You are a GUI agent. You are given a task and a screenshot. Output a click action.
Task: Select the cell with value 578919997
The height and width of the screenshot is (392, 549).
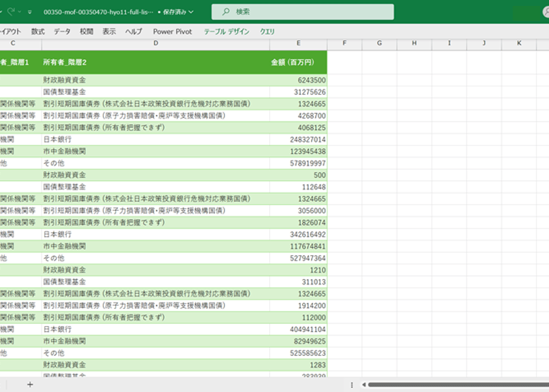click(x=298, y=163)
